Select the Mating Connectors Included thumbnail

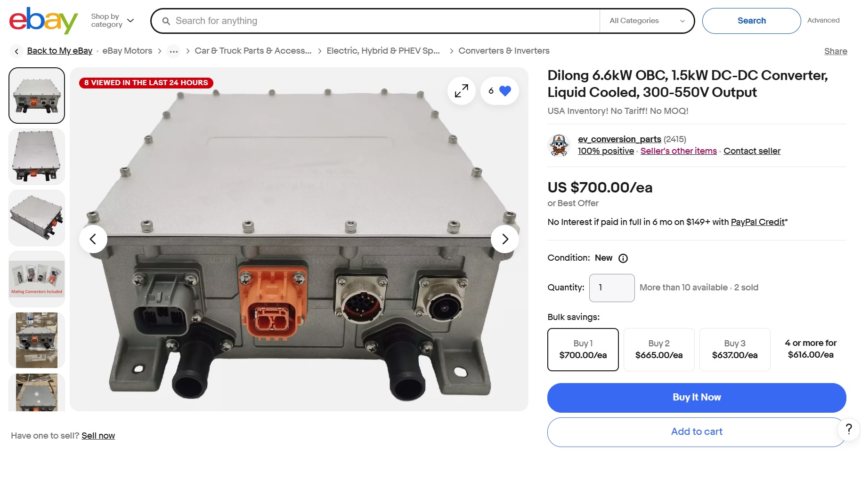[x=37, y=279]
